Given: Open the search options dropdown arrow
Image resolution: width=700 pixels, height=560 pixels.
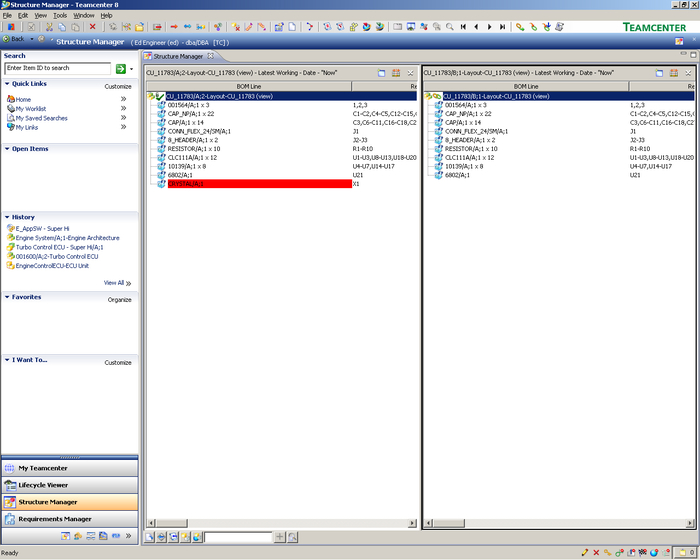Looking at the screenshot, I should (x=132, y=69).
